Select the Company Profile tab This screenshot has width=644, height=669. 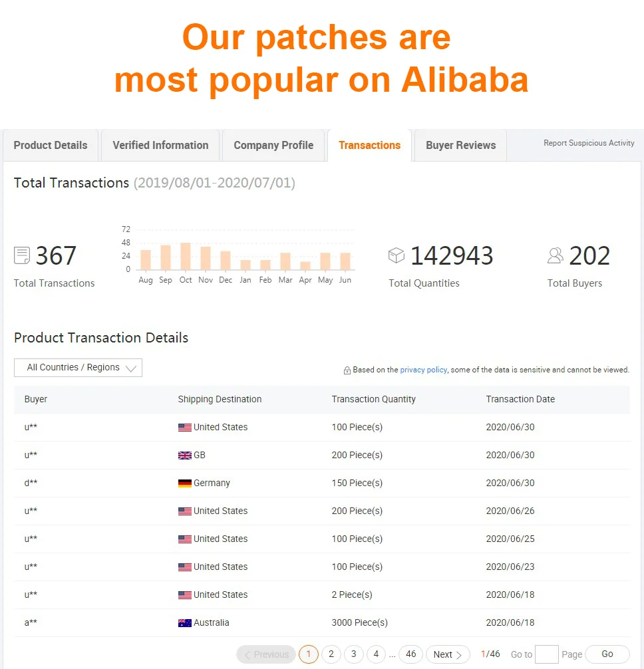pos(273,145)
